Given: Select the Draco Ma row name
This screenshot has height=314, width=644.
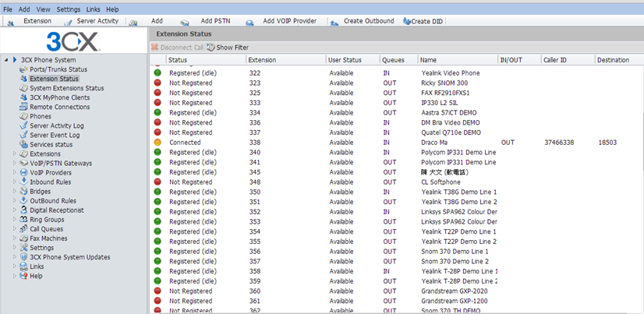Looking at the screenshot, I should coord(434,143).
